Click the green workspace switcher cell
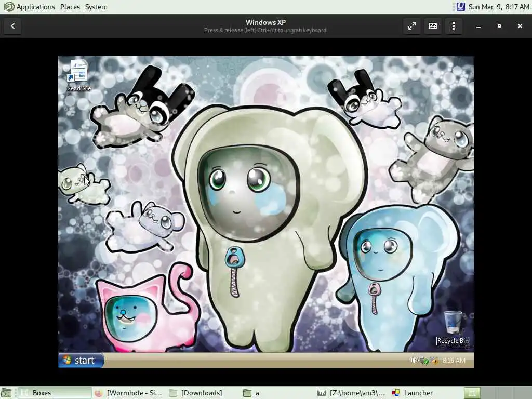This screenshot has width=532, height=399. tap(472, 393)
